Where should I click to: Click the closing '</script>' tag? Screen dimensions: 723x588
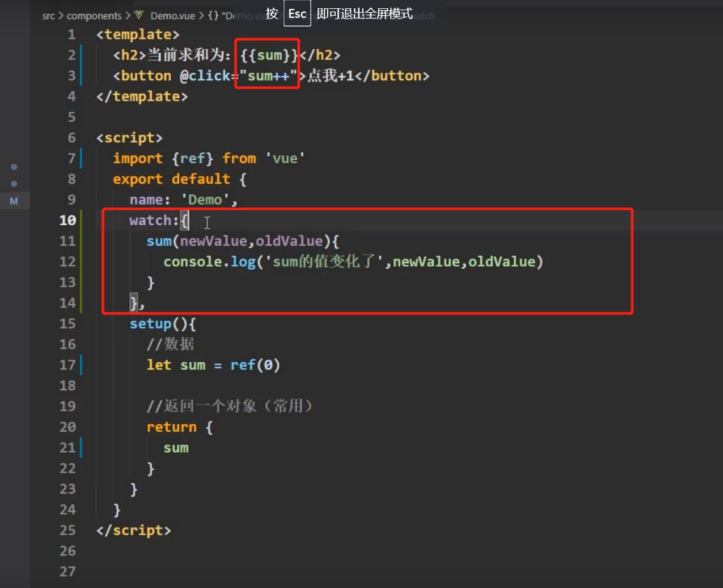coord(134,531)
